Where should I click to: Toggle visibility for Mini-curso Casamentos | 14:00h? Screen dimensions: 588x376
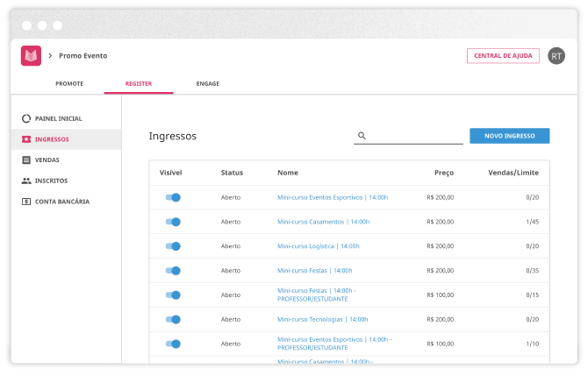click(173, 222)
